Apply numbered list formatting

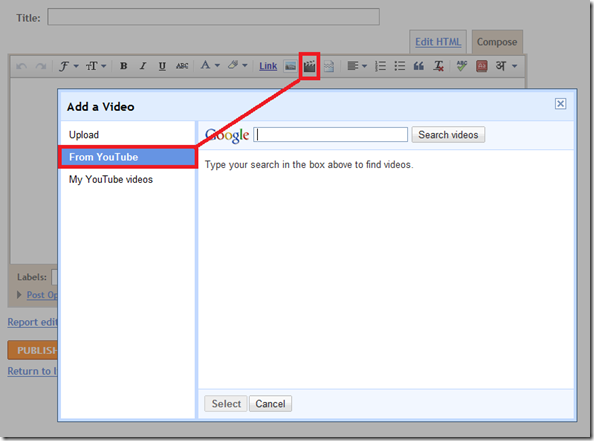pyautogui.click(x=380, y=66)
